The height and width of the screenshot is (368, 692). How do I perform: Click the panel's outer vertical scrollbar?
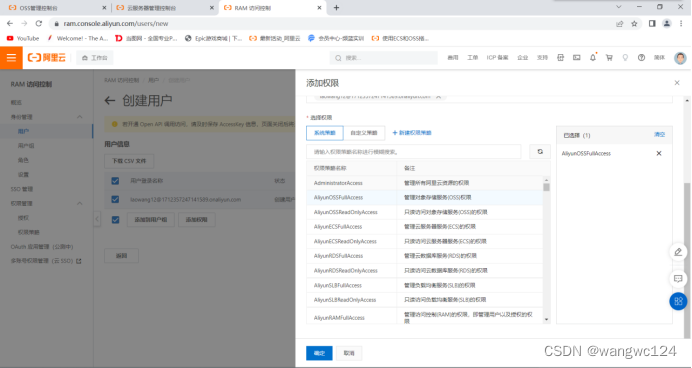click(x=687, y=260)
